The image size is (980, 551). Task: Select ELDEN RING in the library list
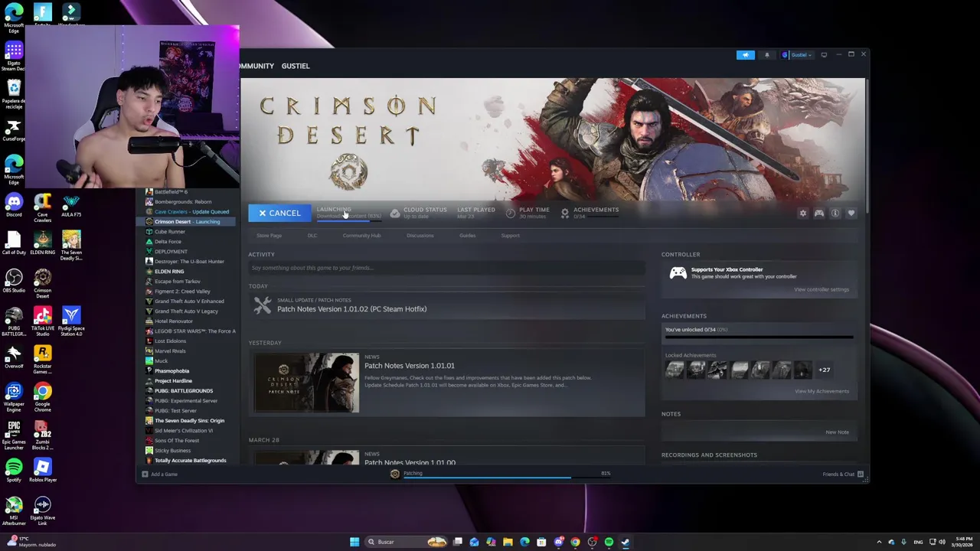pos(169,272)
